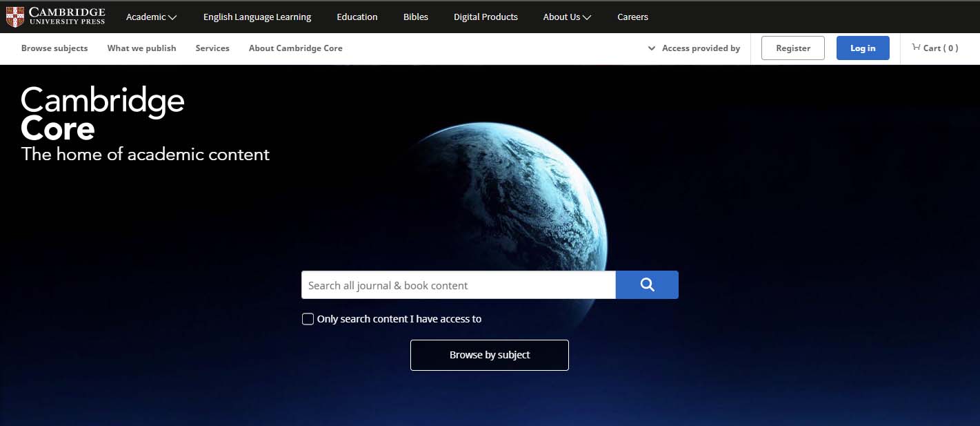Viewport: 980px width, 426px height.
Task: Open the shopping cart icon
Action: pos(916,48)
